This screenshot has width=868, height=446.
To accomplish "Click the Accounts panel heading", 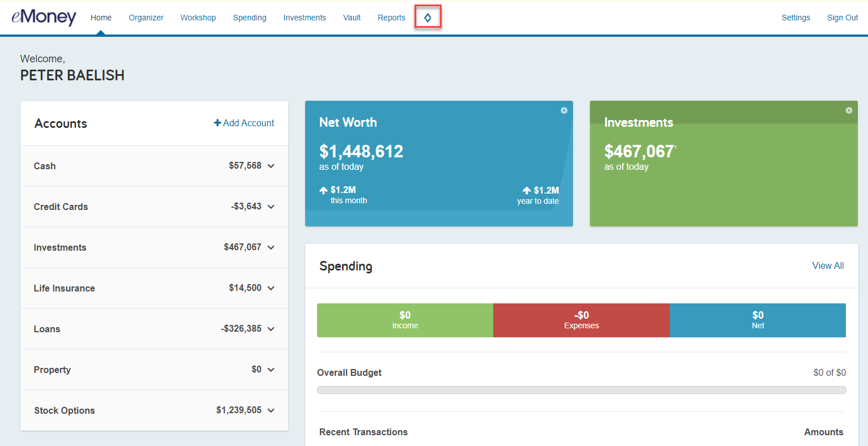I will pos(61,123).
